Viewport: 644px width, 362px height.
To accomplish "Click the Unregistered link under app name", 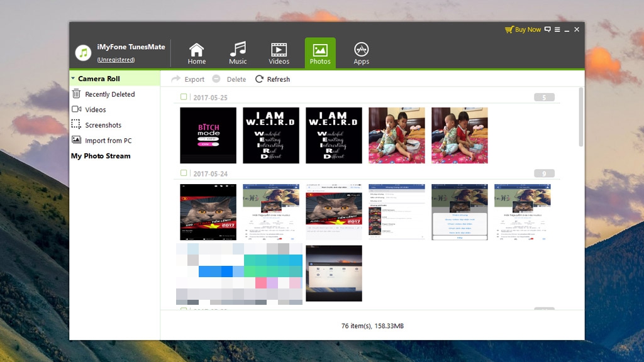I will point(116,60).
